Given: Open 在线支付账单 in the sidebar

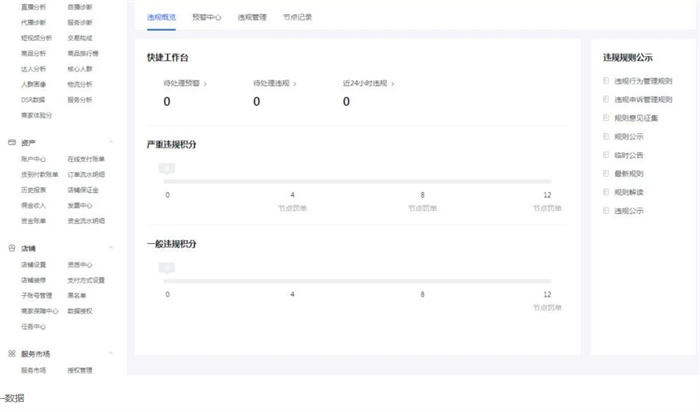Looking at the screenshot, I should (86, 159).
